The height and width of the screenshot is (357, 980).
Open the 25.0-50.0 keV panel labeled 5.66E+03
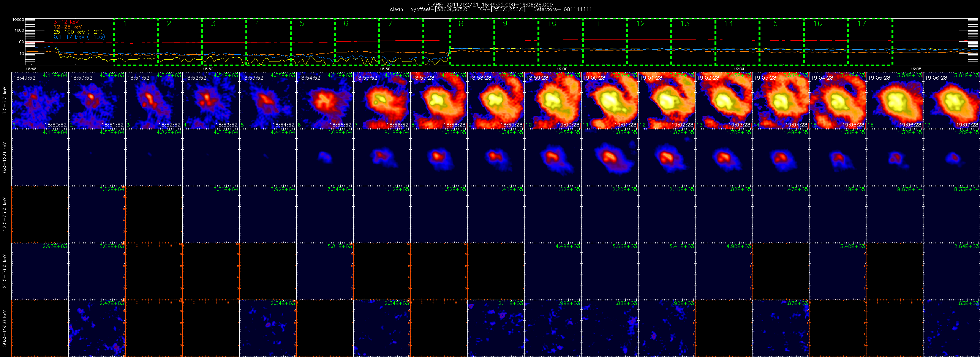[x=610, y=271]
